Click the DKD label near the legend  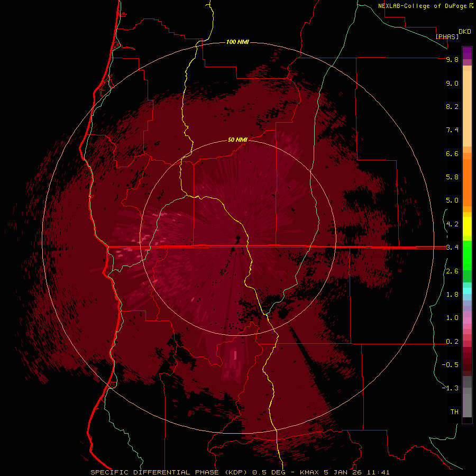coord(465,32)
